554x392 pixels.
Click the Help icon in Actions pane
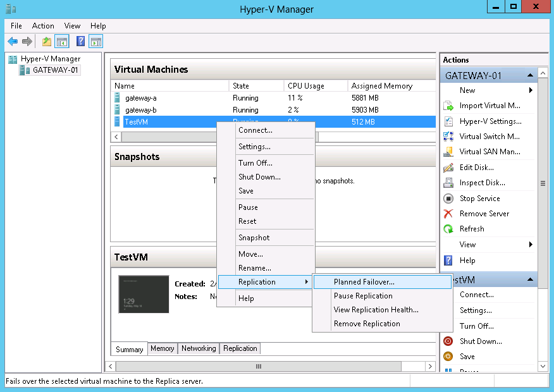(x=448, y=260)
